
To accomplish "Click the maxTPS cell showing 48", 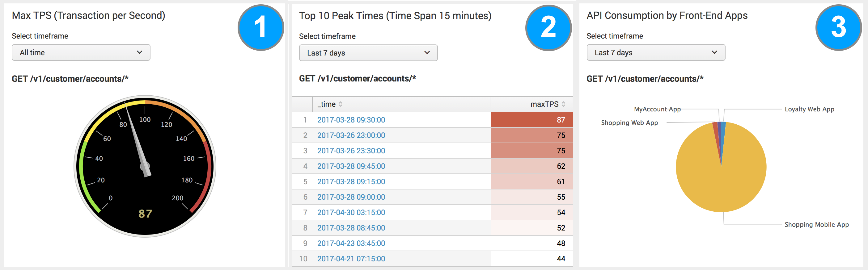I will click(x=532, y=243).
